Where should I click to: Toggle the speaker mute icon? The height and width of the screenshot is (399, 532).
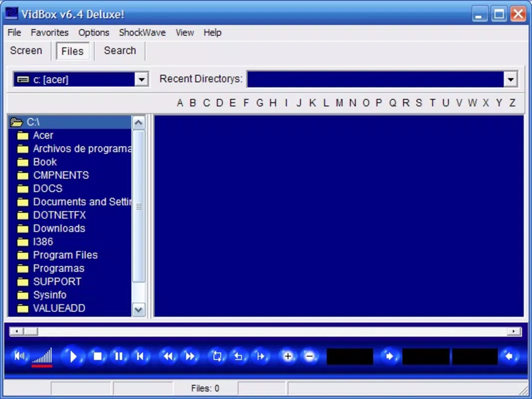19,356
